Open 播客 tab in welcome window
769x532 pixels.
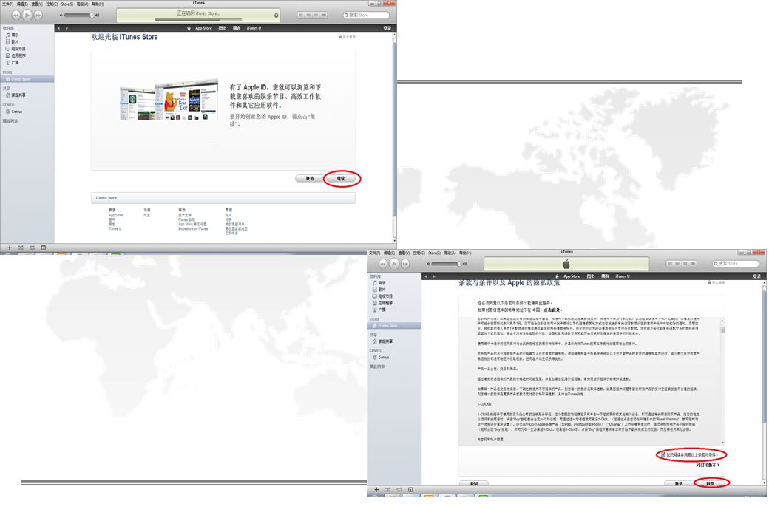pyautogui.click(x=237, y=28)
